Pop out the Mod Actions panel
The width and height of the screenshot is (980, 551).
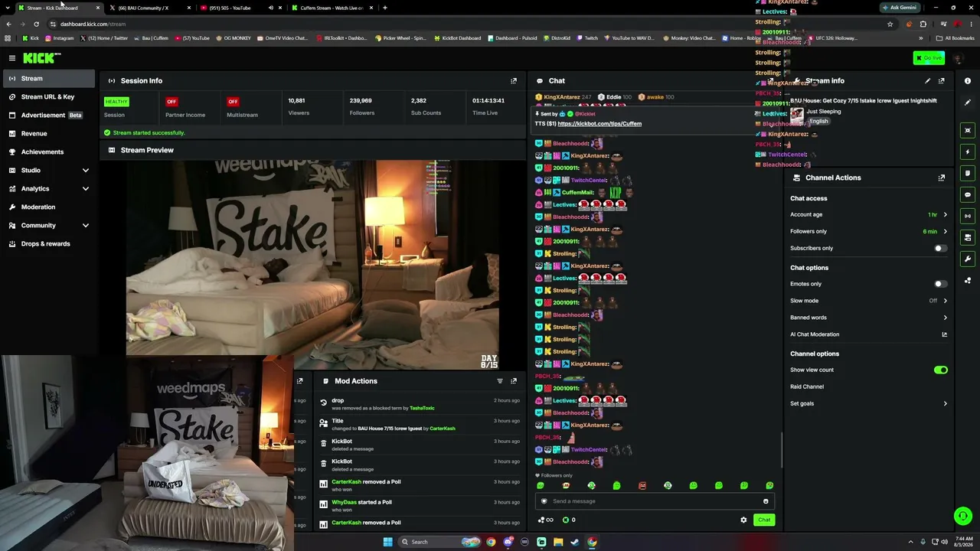pyautogui.click(x=514, y=381)
